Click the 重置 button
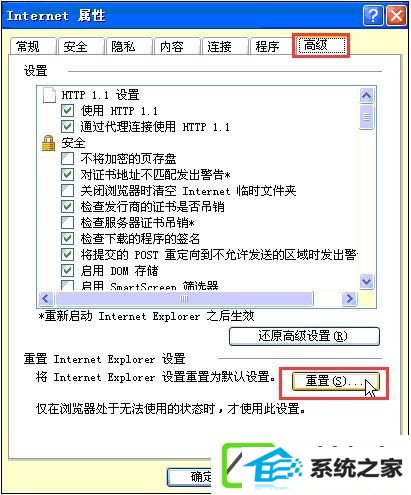Image resolution: width=411 pixels, height=495 pixels. (335, 381)
